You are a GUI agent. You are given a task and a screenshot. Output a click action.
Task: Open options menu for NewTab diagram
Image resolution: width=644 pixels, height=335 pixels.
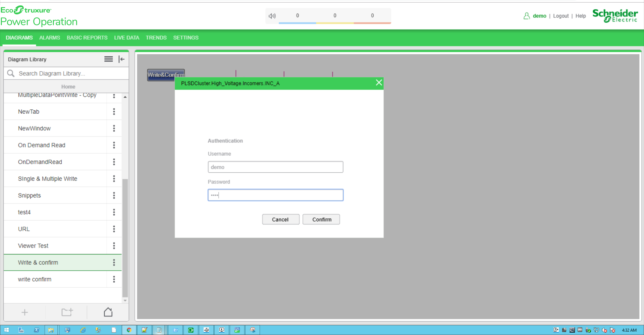pos(114,112)
